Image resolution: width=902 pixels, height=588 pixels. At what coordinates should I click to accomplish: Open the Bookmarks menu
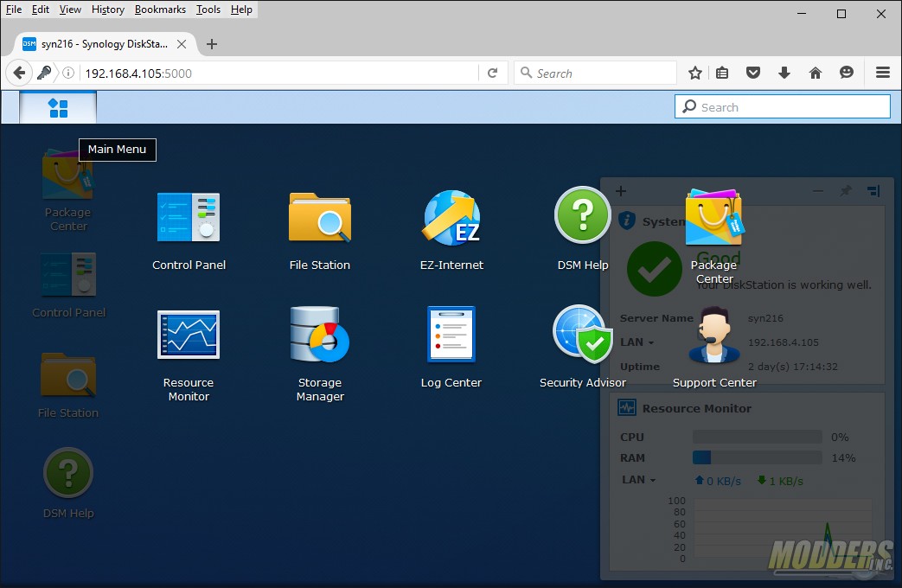coord(160,10)
